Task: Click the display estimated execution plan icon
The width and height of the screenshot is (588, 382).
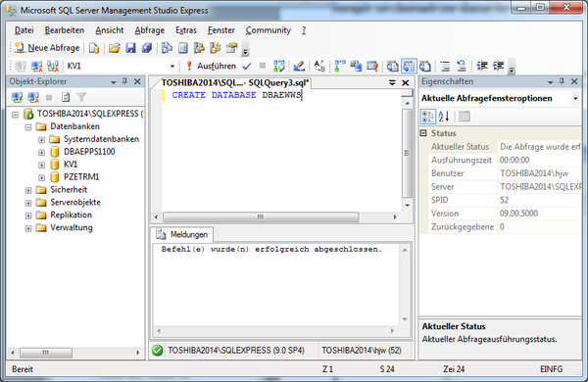Action: (x=279, y=67)
